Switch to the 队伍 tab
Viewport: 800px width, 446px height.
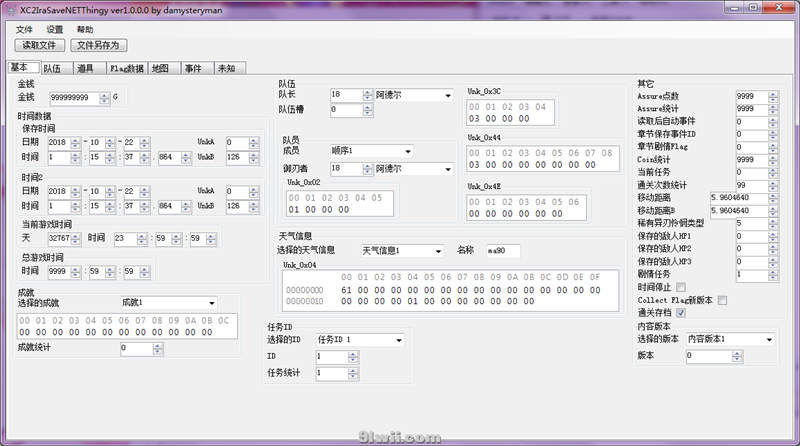tap(52, 68)
